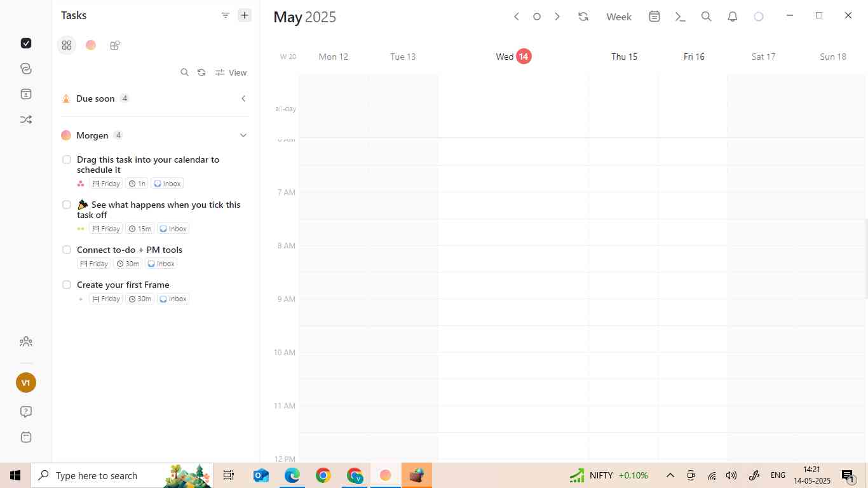Click the View options button in tasks
Image resolution: width=868 pixels, height=488 pixels.
(231, 72)
